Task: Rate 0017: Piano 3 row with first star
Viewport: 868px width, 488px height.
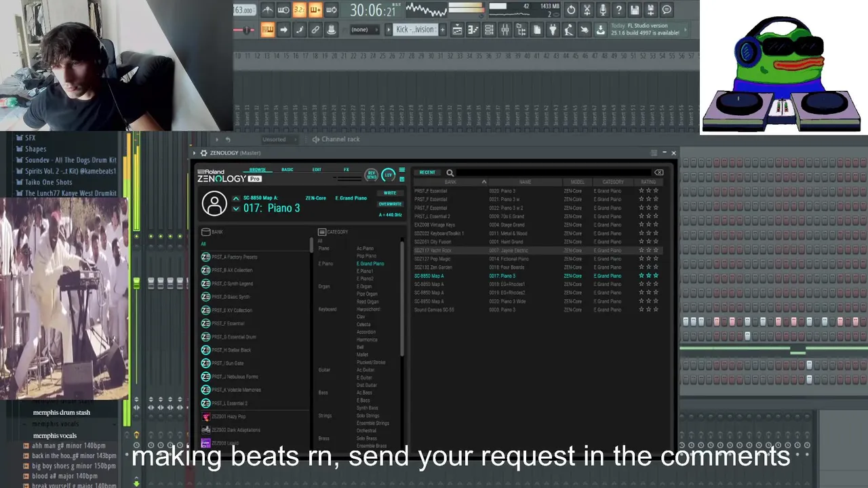Action: (642, 276)
